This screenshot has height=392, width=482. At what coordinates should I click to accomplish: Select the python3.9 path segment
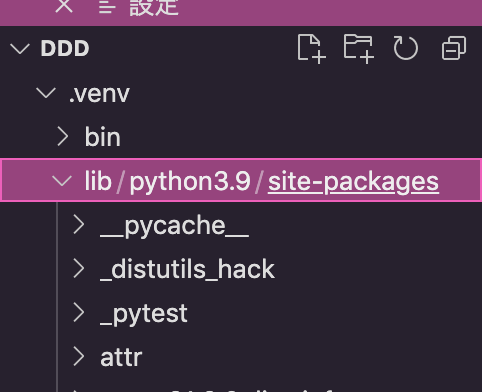[x=190, y=182]
